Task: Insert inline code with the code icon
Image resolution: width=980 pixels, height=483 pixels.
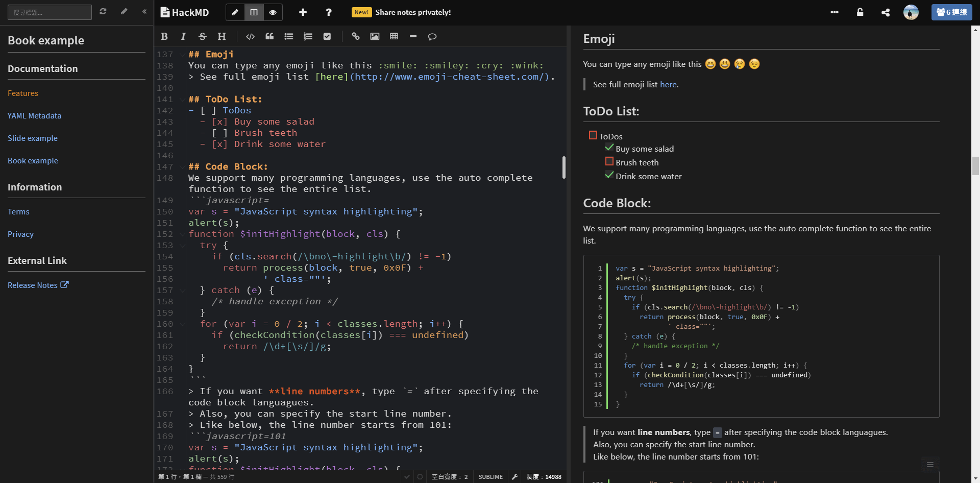Action: tap(250, 36)
